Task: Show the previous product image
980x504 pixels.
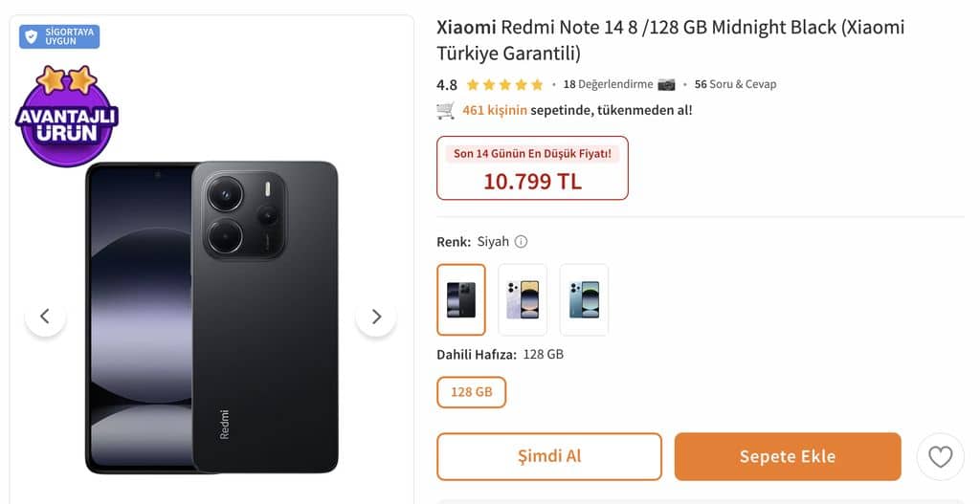Action: point(45,317)
